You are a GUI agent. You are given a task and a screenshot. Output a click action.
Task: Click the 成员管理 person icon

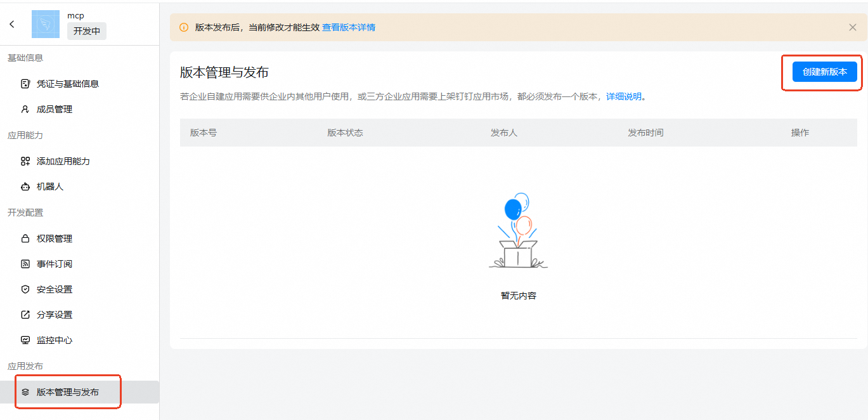(x=25, y=109)
